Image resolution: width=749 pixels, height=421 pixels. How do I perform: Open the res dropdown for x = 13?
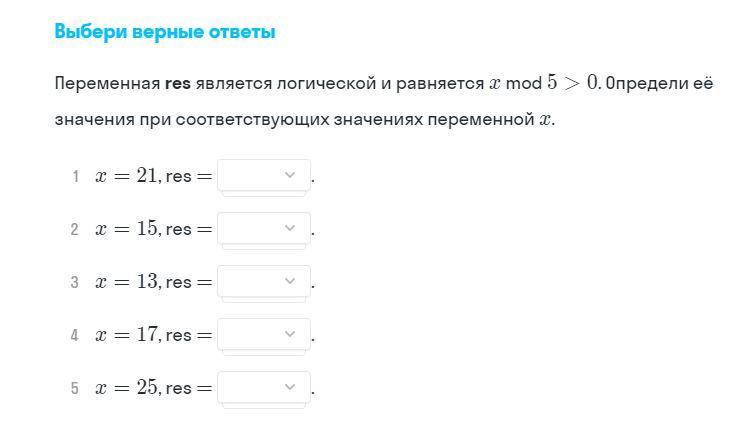tap(263, 282)
